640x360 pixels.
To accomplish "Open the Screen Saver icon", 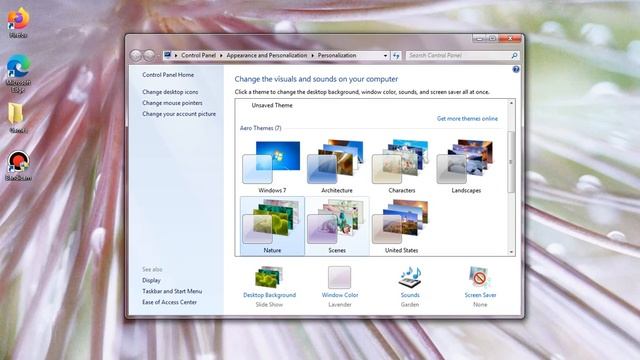I will (480, 277).
